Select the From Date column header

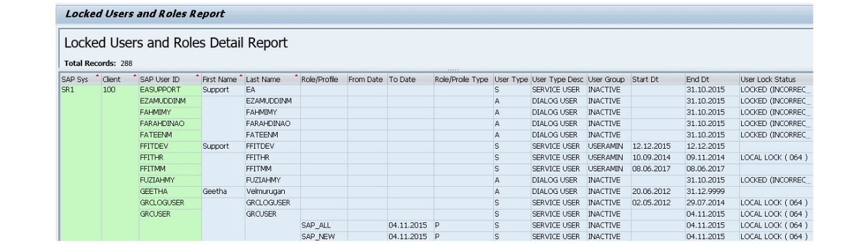tap(367, 79)
